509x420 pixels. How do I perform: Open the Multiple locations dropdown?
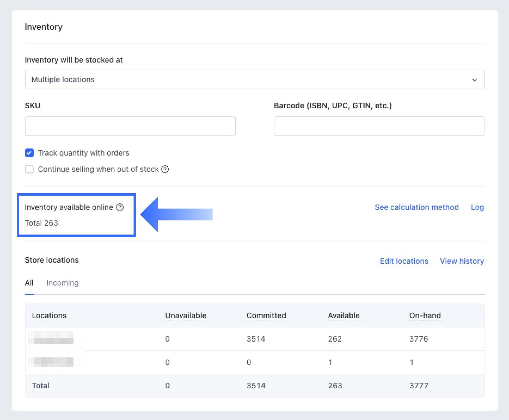tap(255, 80)
